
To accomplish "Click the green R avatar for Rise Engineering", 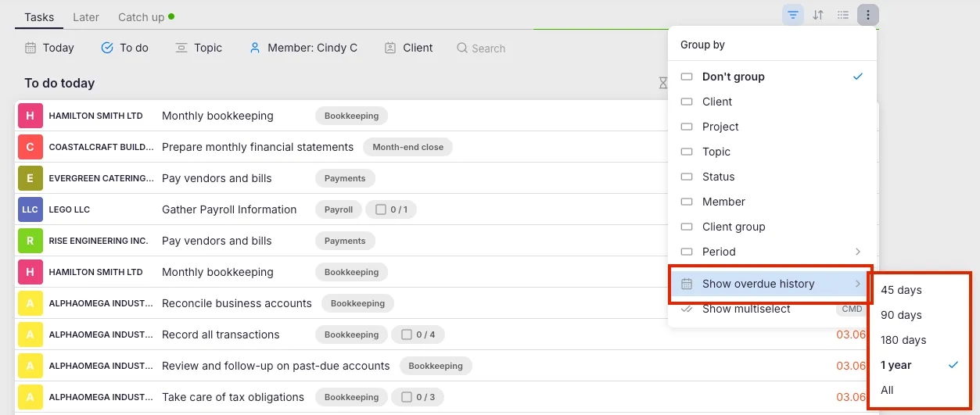I will pyautogui.click(x=30, y=241).
